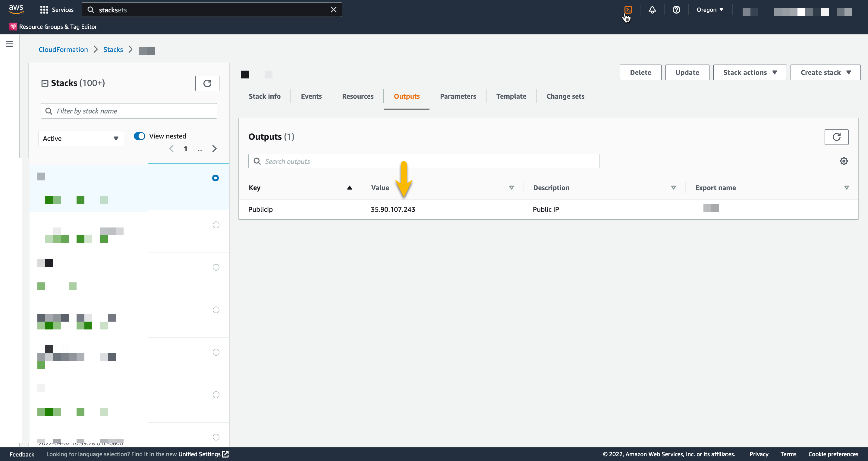Open Outputs table preferences gear

(843, 161)
